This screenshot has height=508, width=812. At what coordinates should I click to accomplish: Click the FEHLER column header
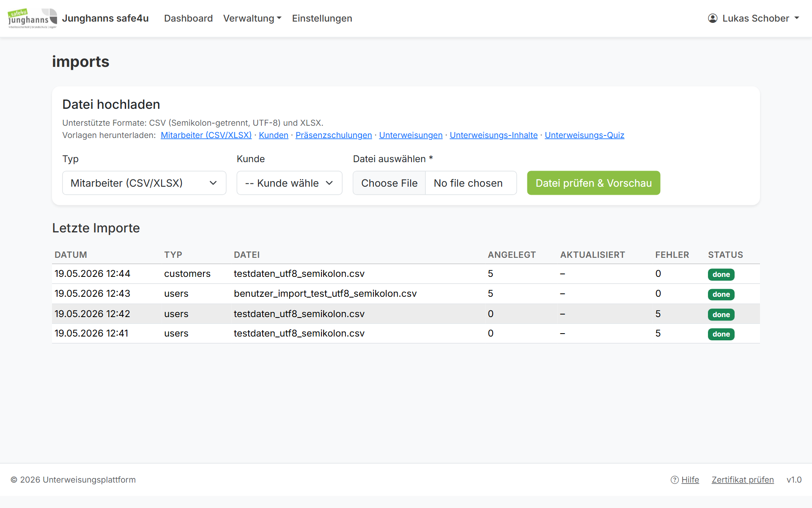click(x=672, y=255)
